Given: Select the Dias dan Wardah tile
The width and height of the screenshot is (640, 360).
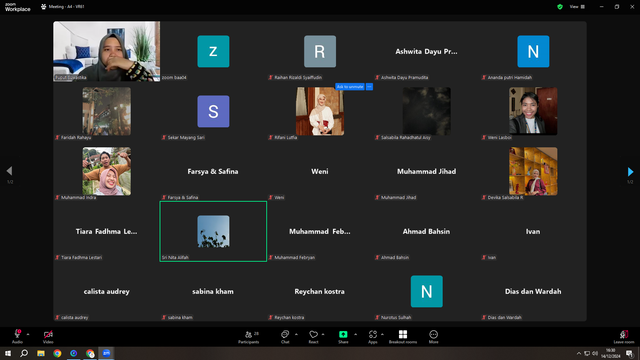Looking at the screenshot, I should (533, 291).
